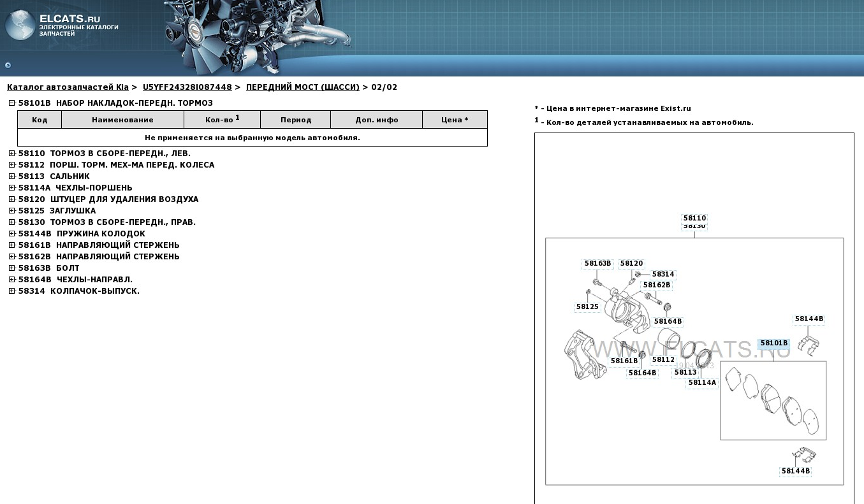Click the 58164B label below 58161B
This screenshot has height=504, width=864.
pos(642,373)
